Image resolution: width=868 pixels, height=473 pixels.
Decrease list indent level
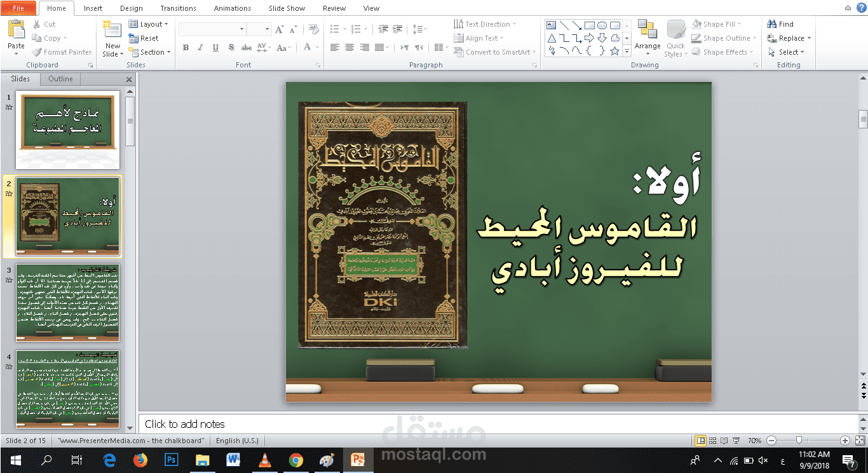coord(383,29)
